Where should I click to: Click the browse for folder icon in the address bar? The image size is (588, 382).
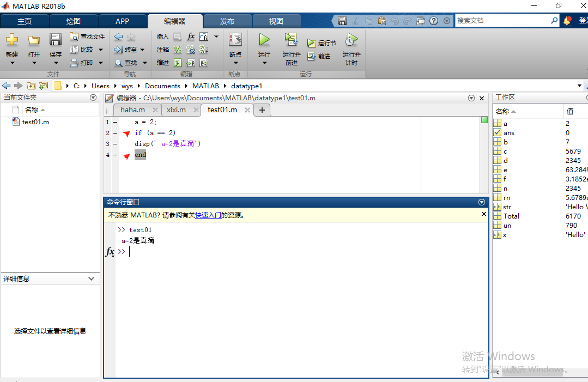coord(44,86)
